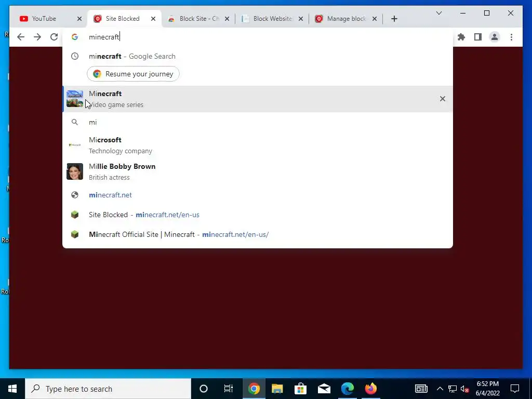
Task: Reload the current page
Action: [54, 37]
